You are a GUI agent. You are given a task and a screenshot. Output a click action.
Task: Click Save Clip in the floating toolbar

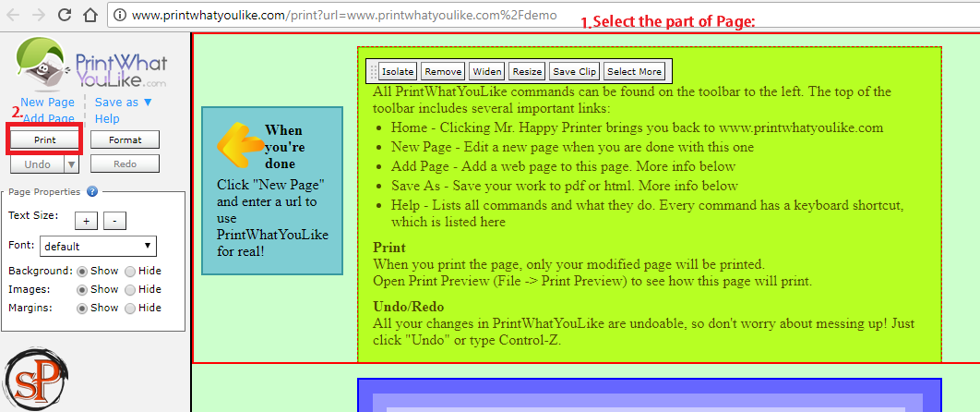[x=574, y=71]
